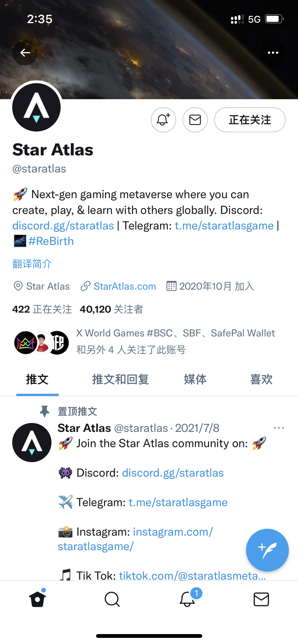
Task: View the 40,120 关注者 followers list
Action: [111, 309]
